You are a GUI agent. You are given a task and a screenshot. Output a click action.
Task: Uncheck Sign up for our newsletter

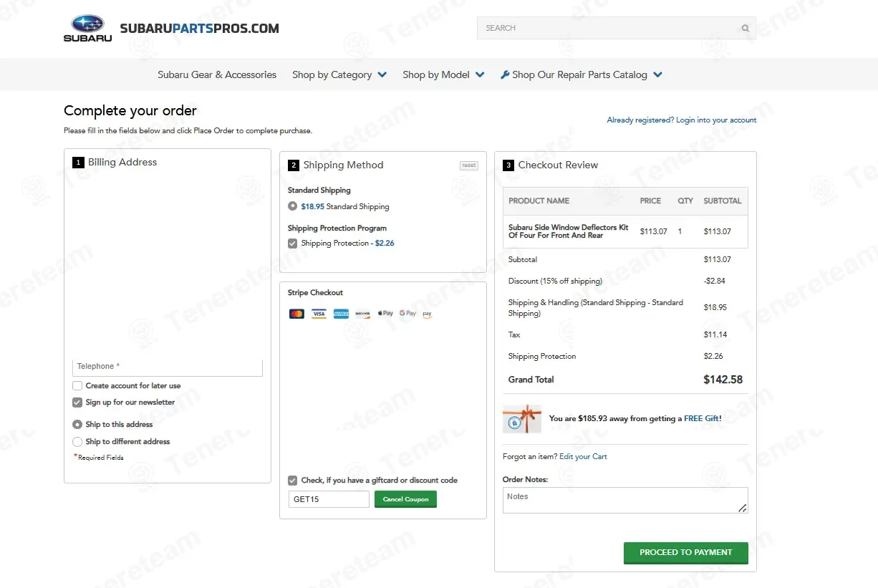pyautogui.click(x=77, y=403)
